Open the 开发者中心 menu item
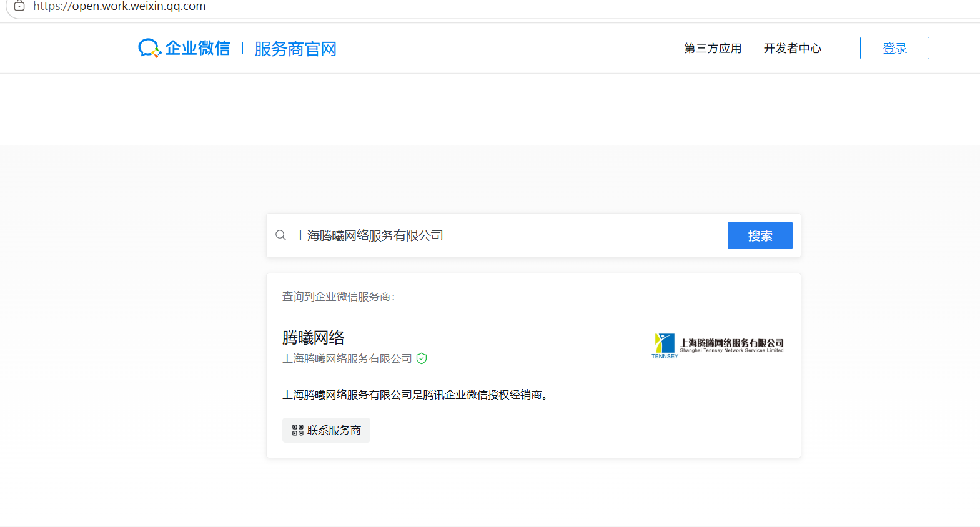The height and width of the screenshot is (527, 980). pos(792,48)
